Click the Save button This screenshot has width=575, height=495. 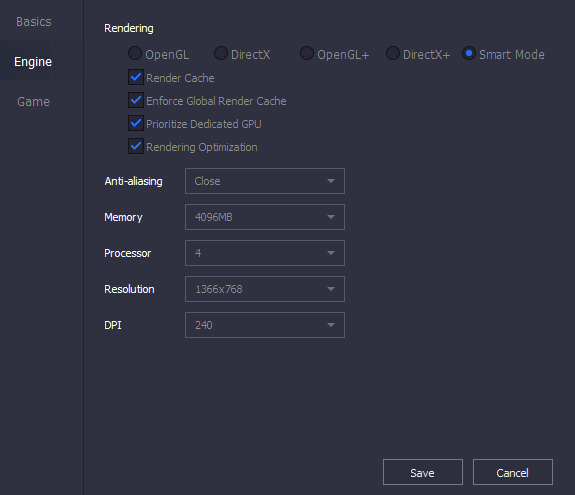point(422,472)
